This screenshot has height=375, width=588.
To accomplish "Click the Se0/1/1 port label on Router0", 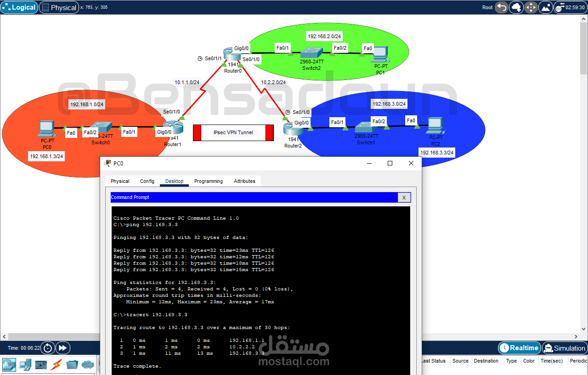I will (x=213, y=58).
